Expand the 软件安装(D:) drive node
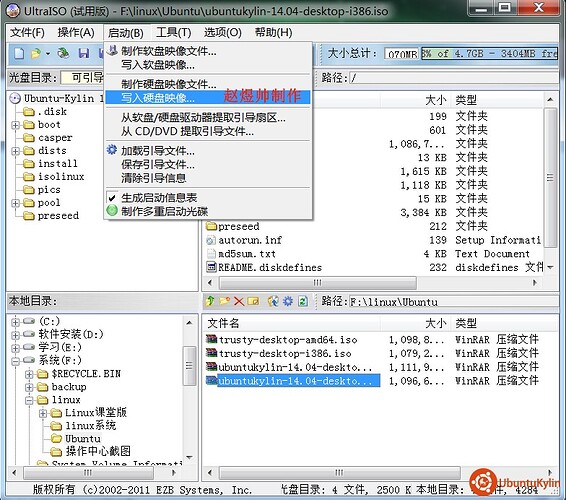 (x=16, y=335)
